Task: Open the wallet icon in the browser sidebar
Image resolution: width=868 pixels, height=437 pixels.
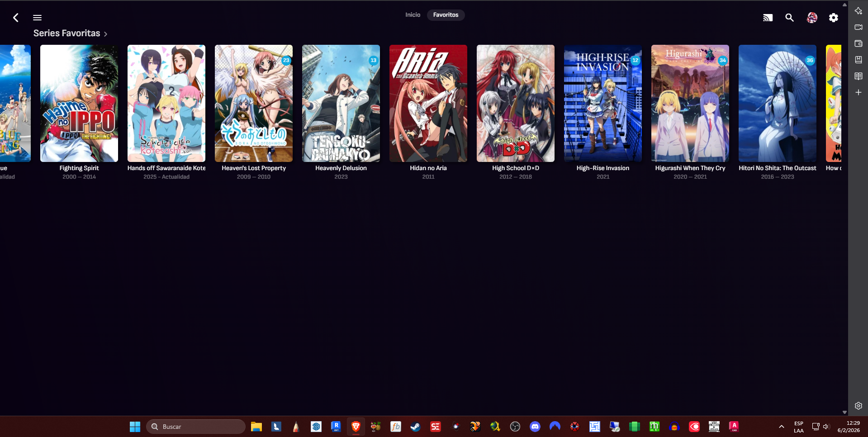Action: [859, 43]
